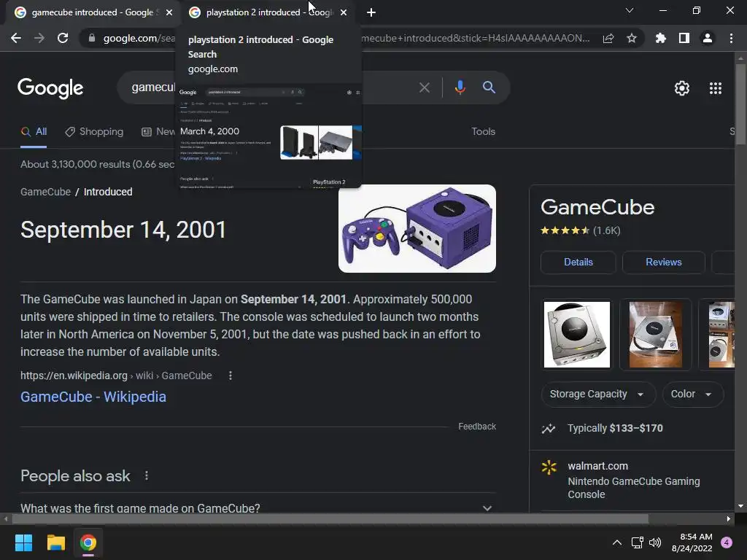Open the Google apps grid
The width and height of the screenshot is (747, 560).
[x=716, y=88]
